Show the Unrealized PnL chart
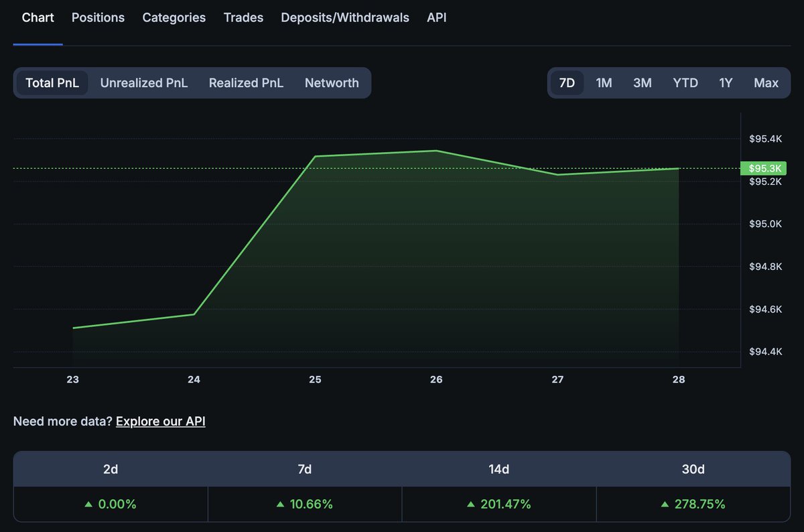This screenshot has height=532, width=804. pyautogui.click(x=144, y=83)
